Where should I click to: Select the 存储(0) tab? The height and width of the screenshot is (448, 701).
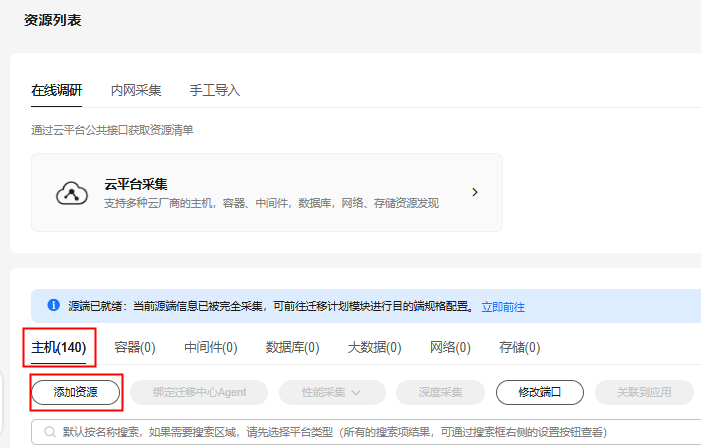click(x=519, y=347)
